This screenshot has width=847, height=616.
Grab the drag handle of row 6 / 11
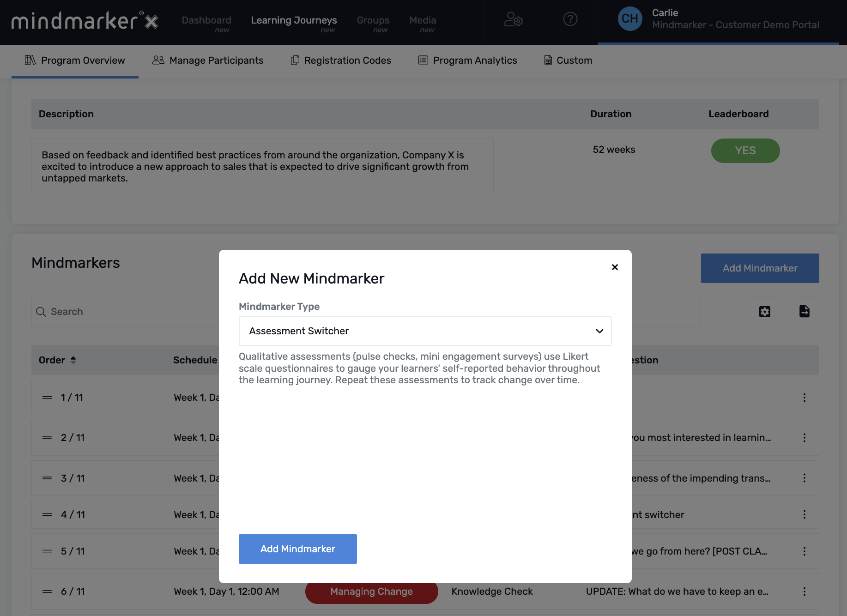tap(47, 592)
